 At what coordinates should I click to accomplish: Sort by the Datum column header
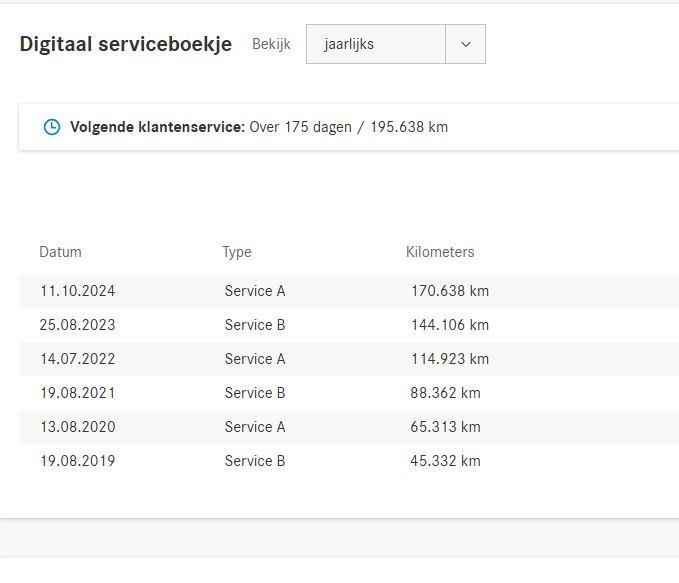click(x=60, y=252)
